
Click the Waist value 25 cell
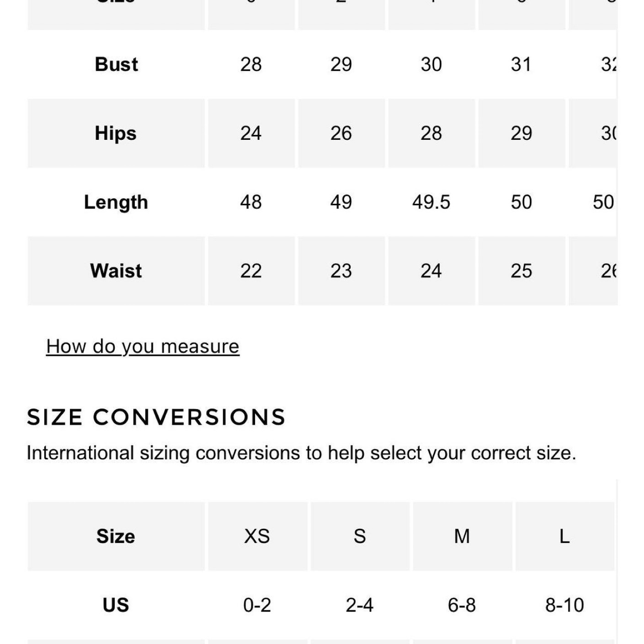tap(522, 271)
